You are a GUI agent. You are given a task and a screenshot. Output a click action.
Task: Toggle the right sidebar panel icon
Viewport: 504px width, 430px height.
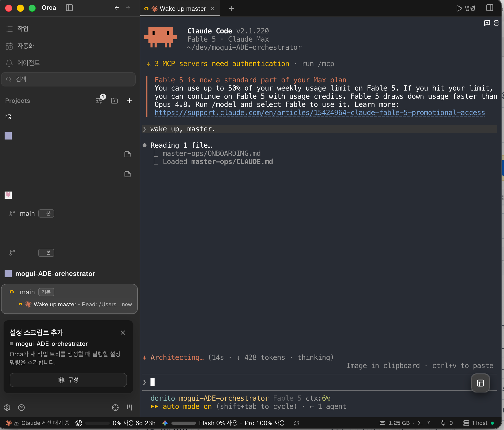490,8
